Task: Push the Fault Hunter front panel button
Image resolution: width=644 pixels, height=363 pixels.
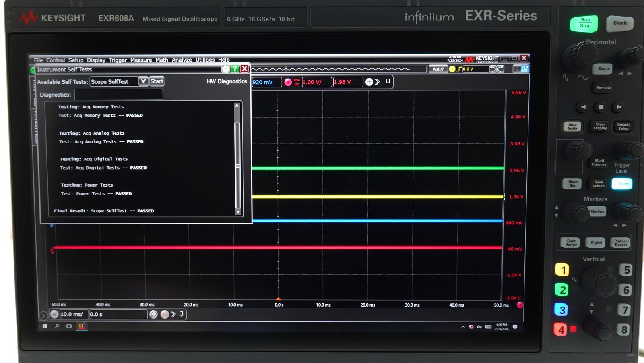Action: pos(571,243)
